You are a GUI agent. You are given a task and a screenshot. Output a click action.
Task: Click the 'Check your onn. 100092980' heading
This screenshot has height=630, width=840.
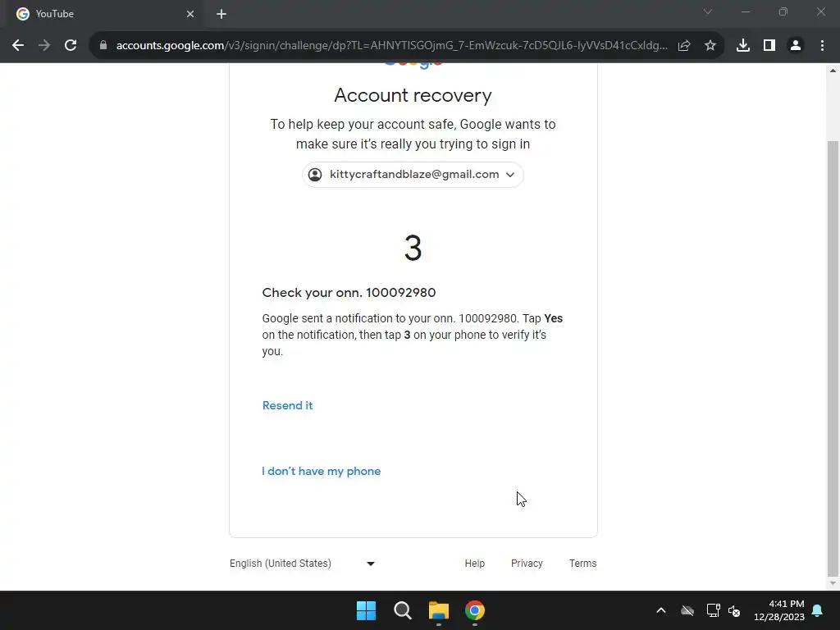[349, 293]
